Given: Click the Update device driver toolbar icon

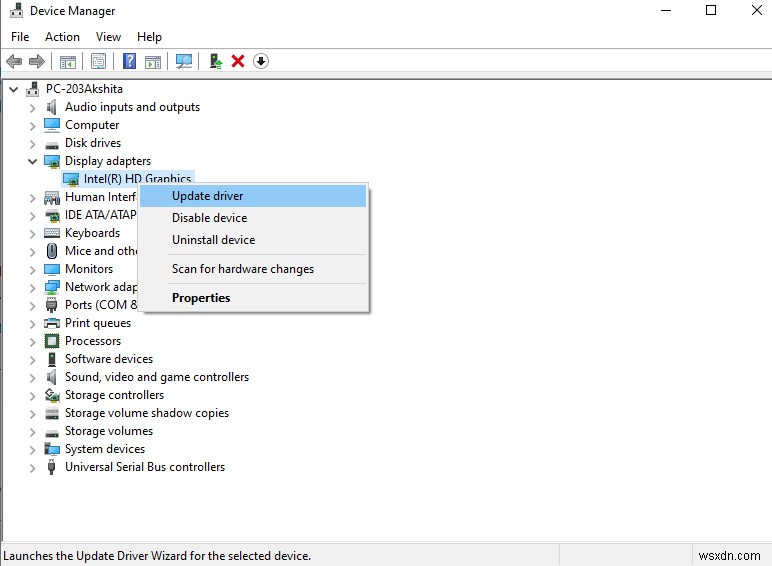Looking at the screenshot, I should pyautogui.click(x=216, y=62).
